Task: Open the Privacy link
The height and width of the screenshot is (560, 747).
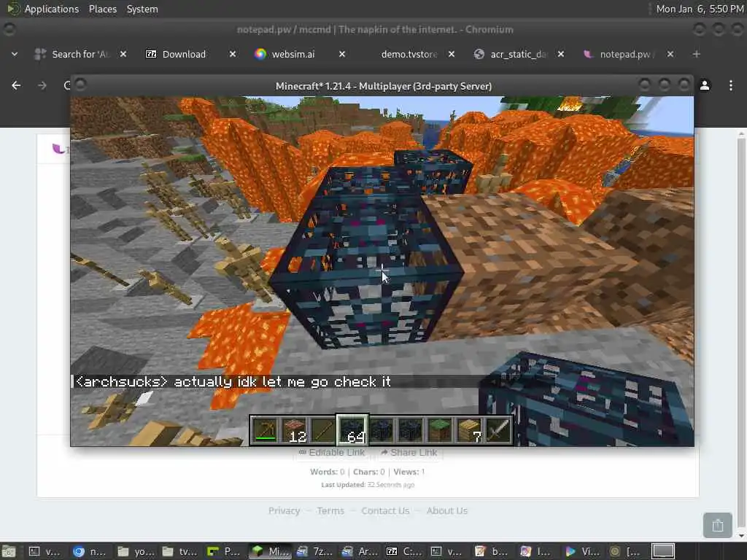Action: coord(284,510)
